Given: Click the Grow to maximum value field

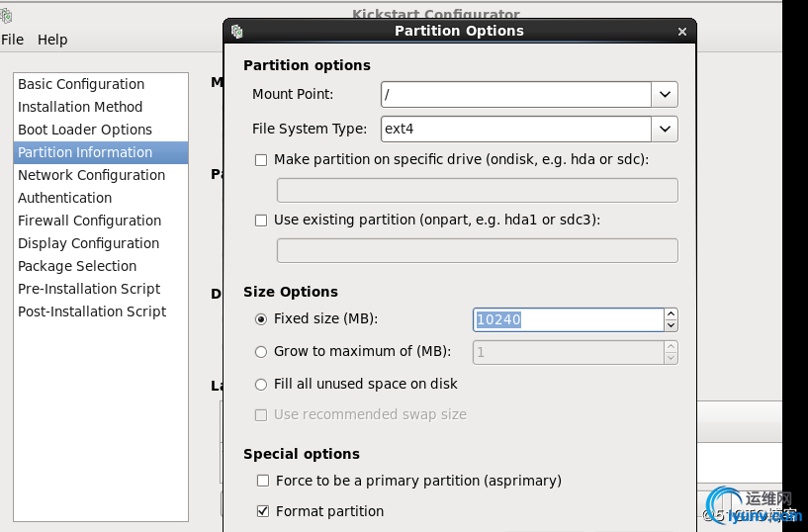Looking at the screenshot, I should (x=569, y=353).
